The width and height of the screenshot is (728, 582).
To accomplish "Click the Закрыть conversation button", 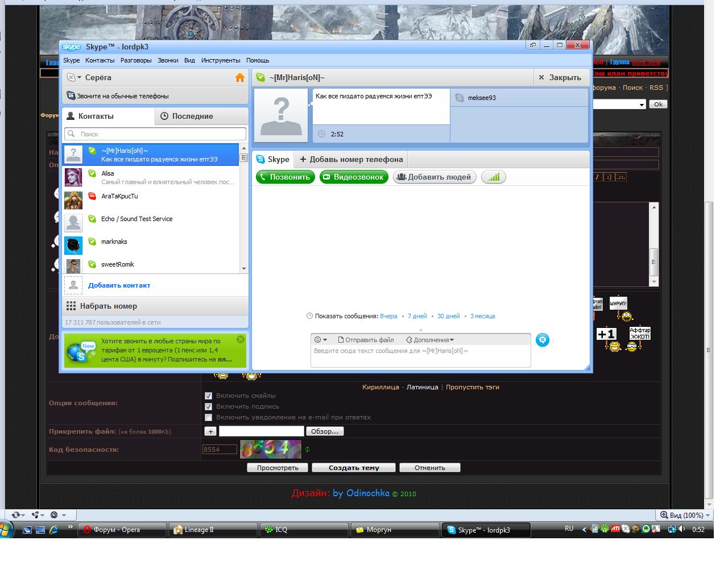I will point(560,77).
